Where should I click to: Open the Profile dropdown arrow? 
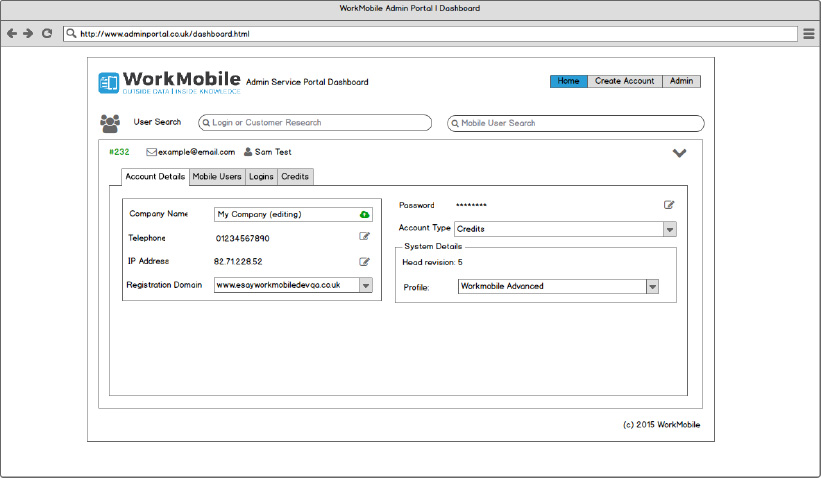point(652,286)
